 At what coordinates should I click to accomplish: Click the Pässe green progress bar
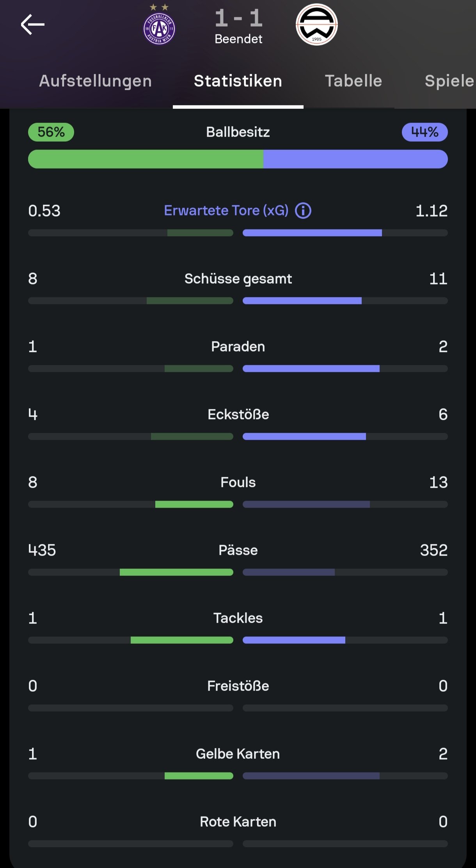coord(176,572)
